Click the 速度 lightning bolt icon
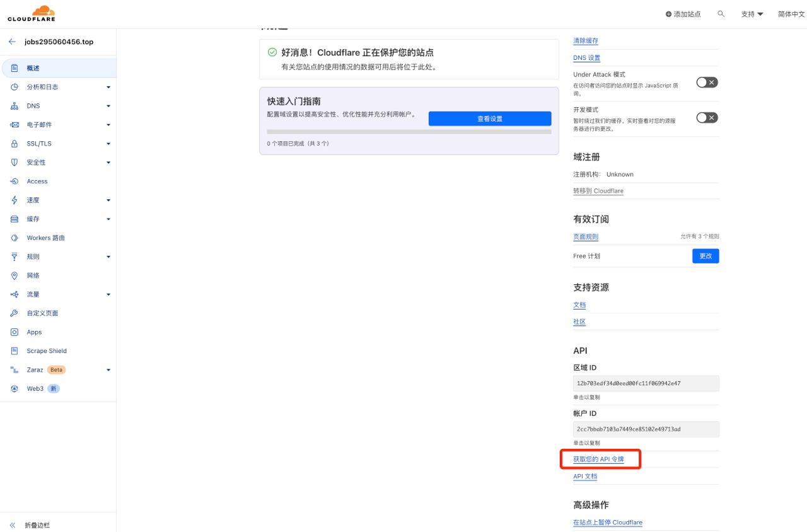This screenshot has width=807, height=532. [x=15, y=200]
